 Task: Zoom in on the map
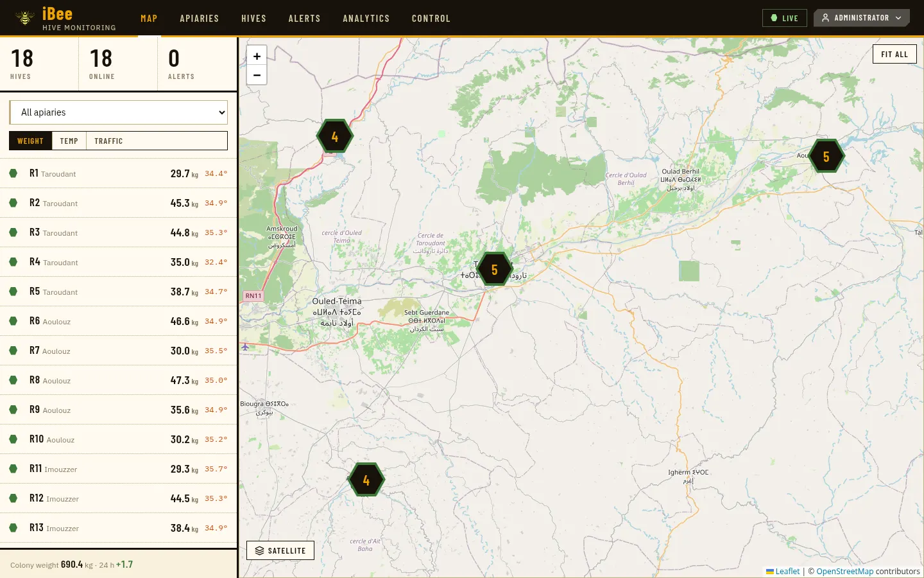[257, 56]
